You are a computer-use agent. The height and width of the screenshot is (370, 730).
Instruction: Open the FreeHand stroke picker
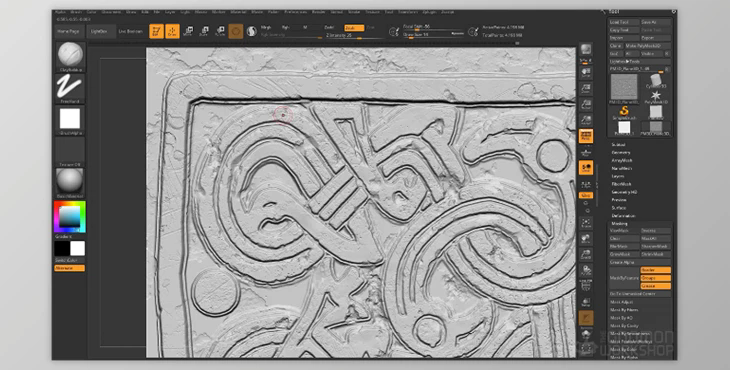[70, 87]
